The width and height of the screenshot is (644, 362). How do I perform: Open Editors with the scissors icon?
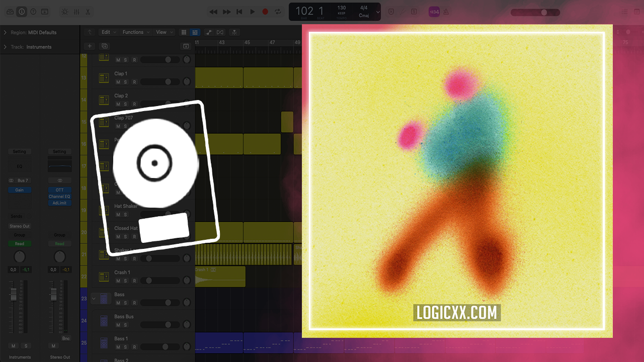[x=88, y=12]
